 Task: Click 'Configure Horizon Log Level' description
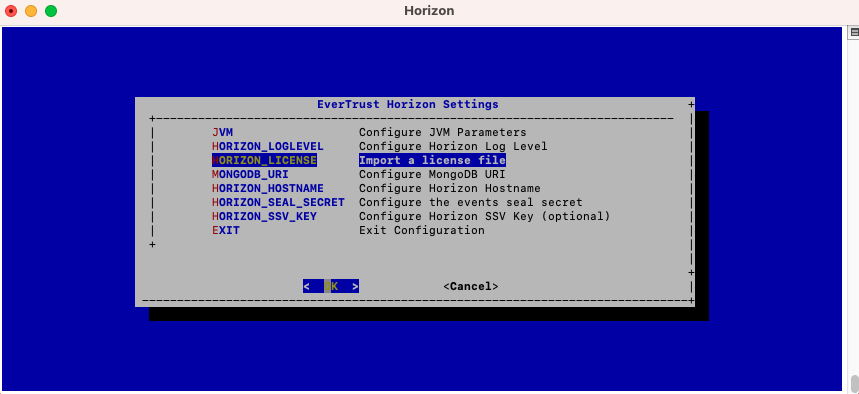tap(453, 146)
